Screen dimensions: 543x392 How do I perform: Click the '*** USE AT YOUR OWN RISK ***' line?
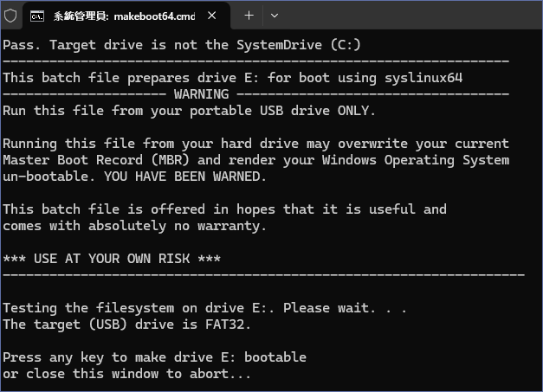pyautogui.click(x=111, y=258)
